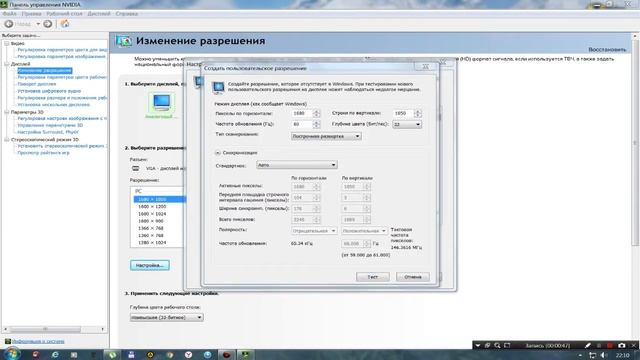Go back with the Назад arrow icon

coord(9,24)
